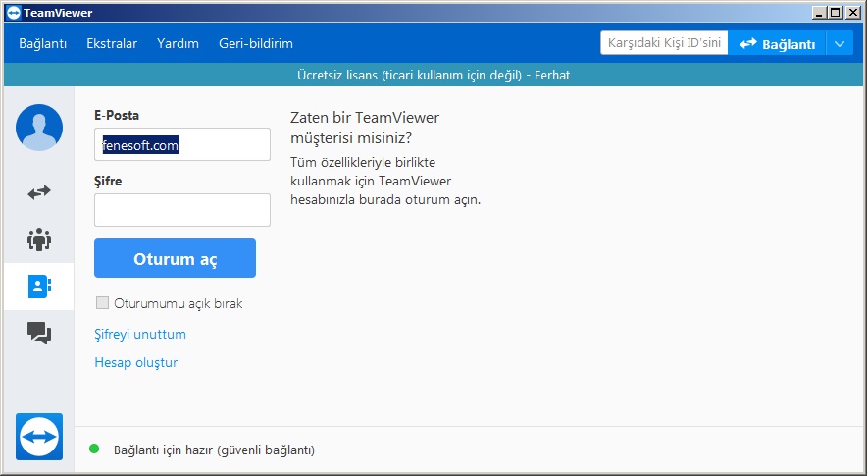Expand the dropdown arrow beside Bağlantı button
The height and width of the screenshot is (476, 868).
840,44
